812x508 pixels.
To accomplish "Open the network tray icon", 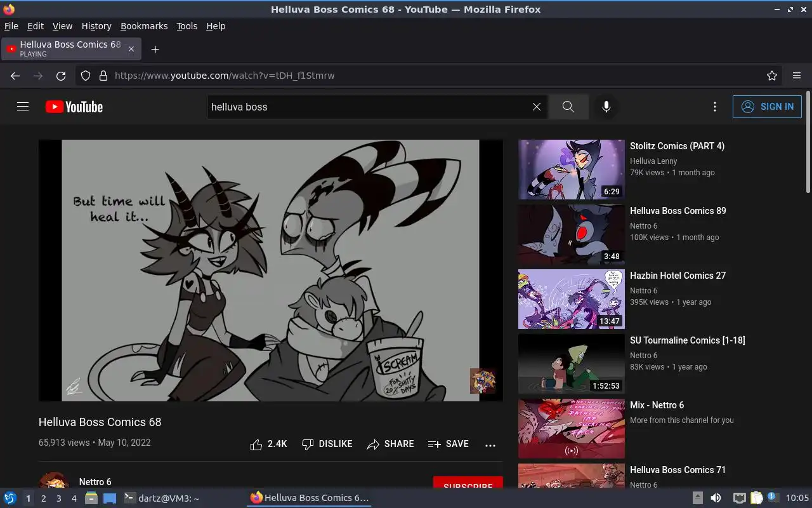I will click(x=739, y=498).
